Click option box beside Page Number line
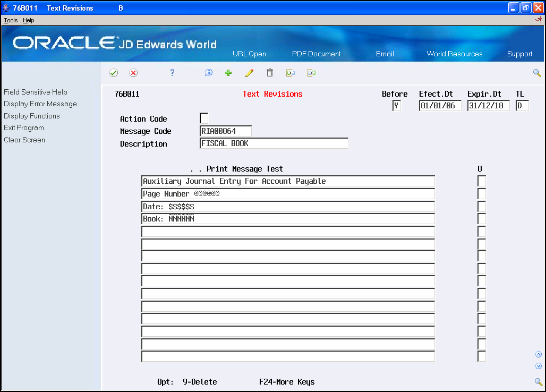Viewport: 546px width, 392px height. coord(482,193)
